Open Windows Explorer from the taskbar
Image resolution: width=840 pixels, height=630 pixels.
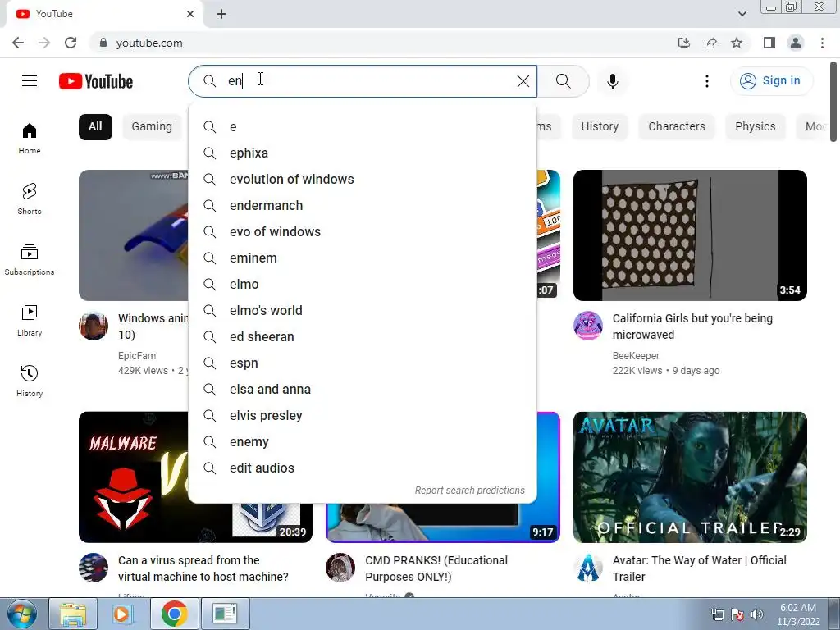point(73,614)
